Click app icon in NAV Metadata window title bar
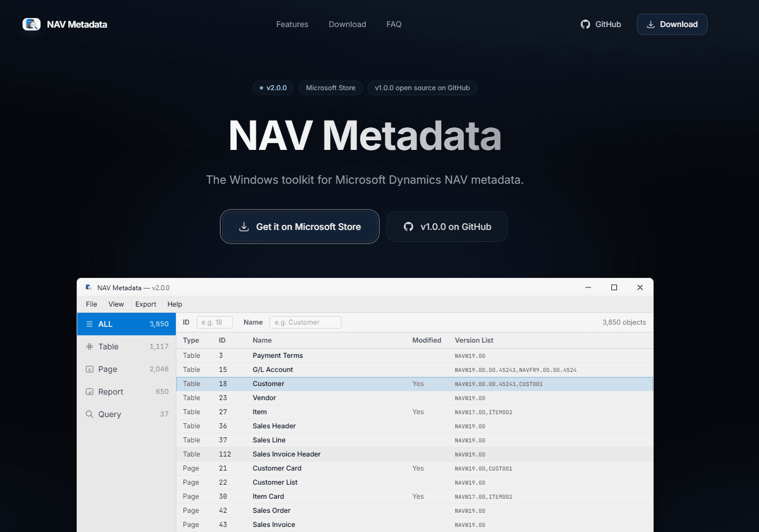The width and height of the screenshot is (759, 532). 88,287
